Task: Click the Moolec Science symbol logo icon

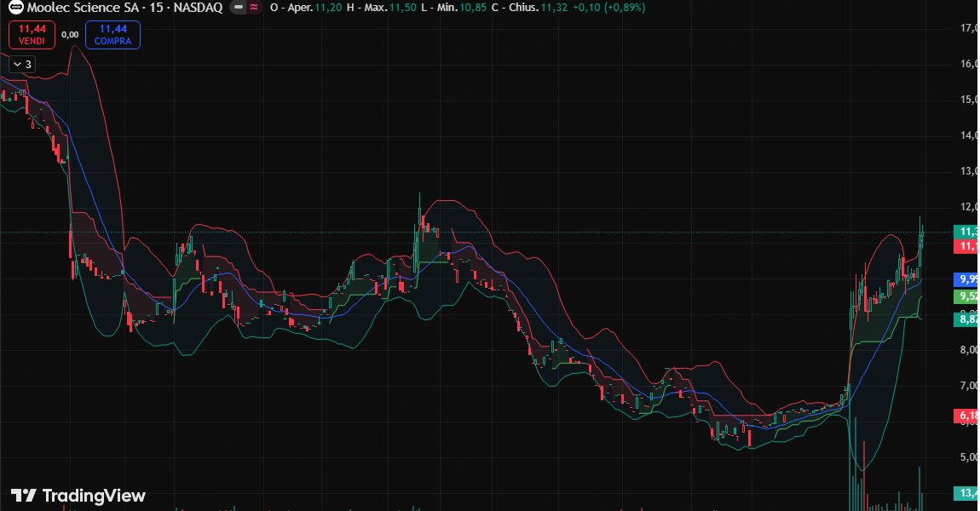Action: point(15,9)
